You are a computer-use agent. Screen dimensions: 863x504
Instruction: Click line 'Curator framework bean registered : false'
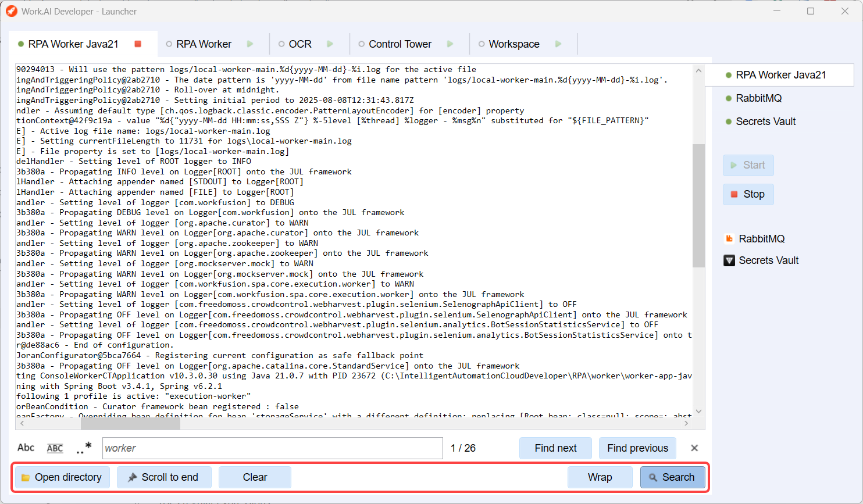click(x=158, y=407)
